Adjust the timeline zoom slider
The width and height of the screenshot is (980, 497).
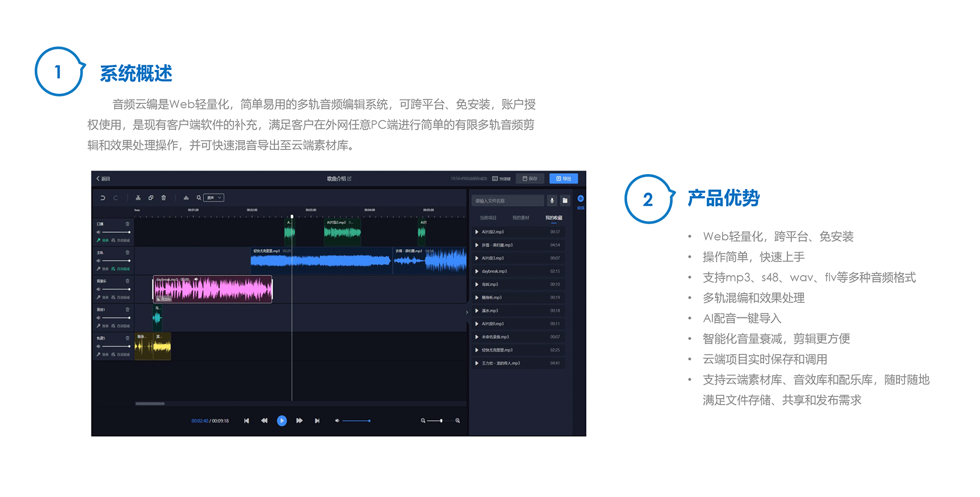pos(440,421)
